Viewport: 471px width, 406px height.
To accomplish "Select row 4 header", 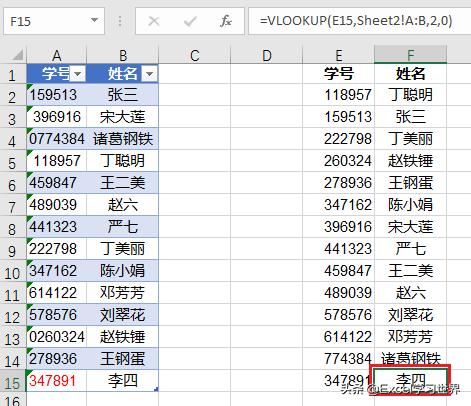I will [x=13, y=140].
